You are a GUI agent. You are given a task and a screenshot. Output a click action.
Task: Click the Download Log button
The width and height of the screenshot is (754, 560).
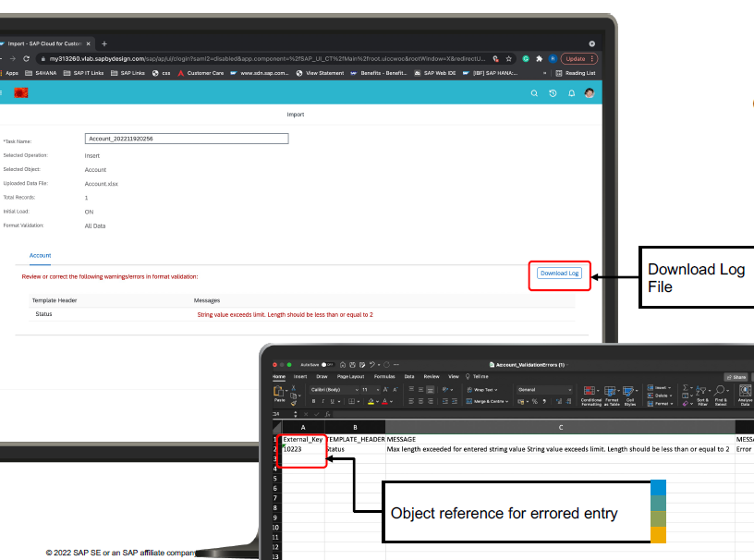(559, 274)
